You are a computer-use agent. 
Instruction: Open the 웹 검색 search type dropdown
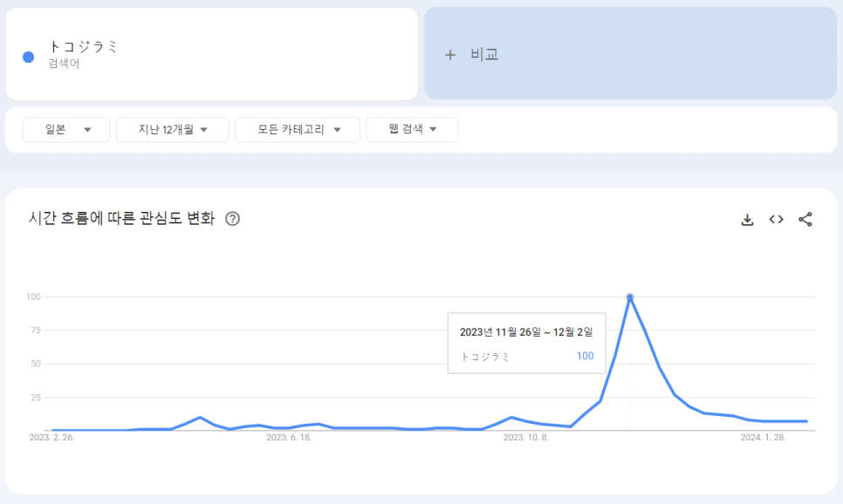[x=412, y=130]
